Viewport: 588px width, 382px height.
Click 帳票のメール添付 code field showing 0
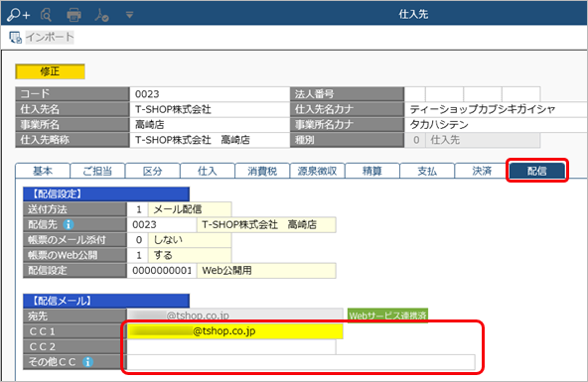point(138,240)
